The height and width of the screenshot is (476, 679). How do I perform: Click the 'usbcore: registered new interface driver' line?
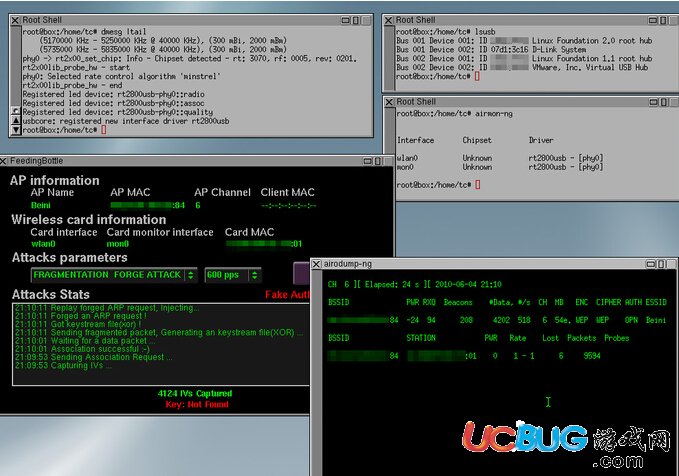pos(126,121)
